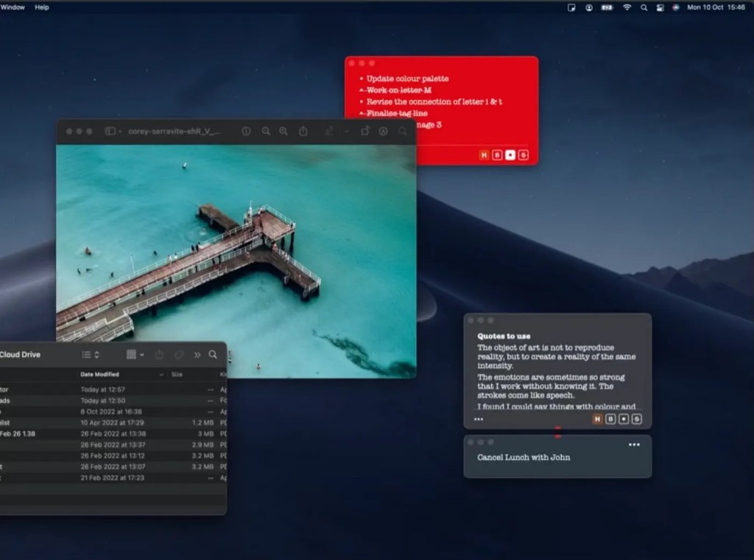Select the row modified Today at 12:57
The height and width of the screenshot is (560, 754).
[113, 389]
